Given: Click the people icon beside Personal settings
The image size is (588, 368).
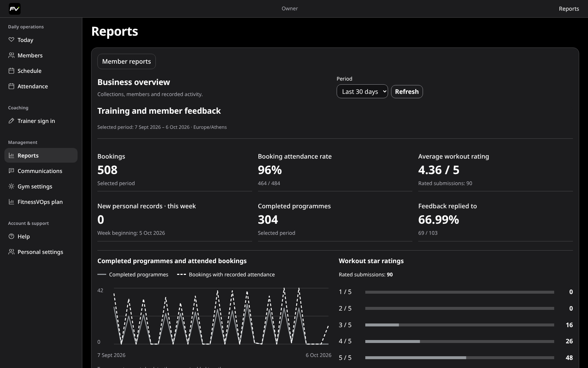Looking at the screenshot, I should point(11,252).
